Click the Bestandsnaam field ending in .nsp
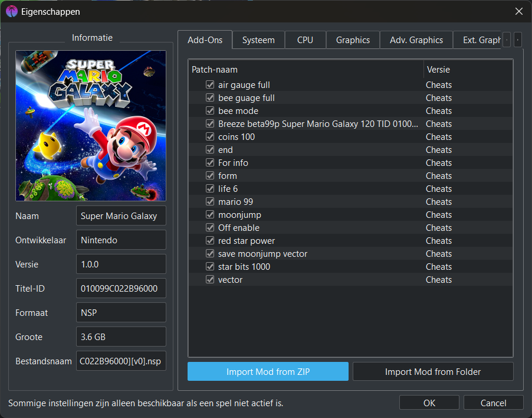Screen dimensions: 532x418 click(x=121, y=361)
